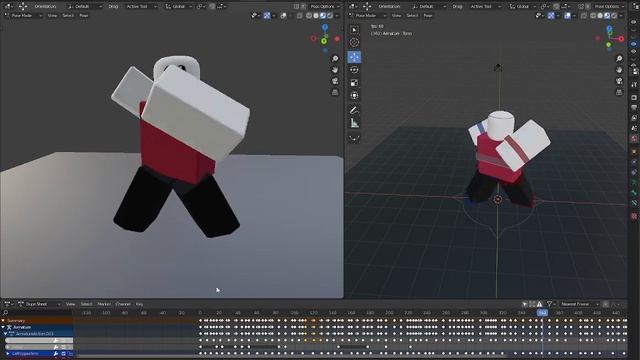Switch perspective/orthographic grid icon in left viewport

pyautogui.click(x=335, y=92)
